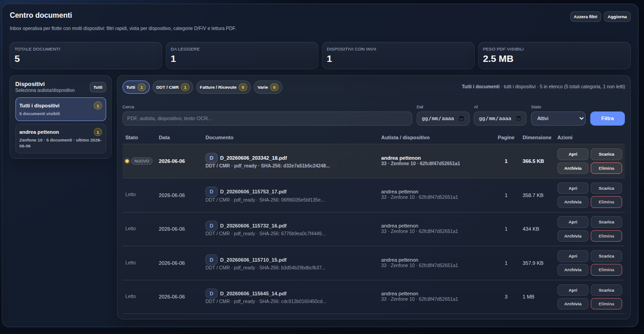Click the D category badge for D_20260606_115753_17.pdf
The height and width of the screenshot is (334, 644).
point(211,192)
